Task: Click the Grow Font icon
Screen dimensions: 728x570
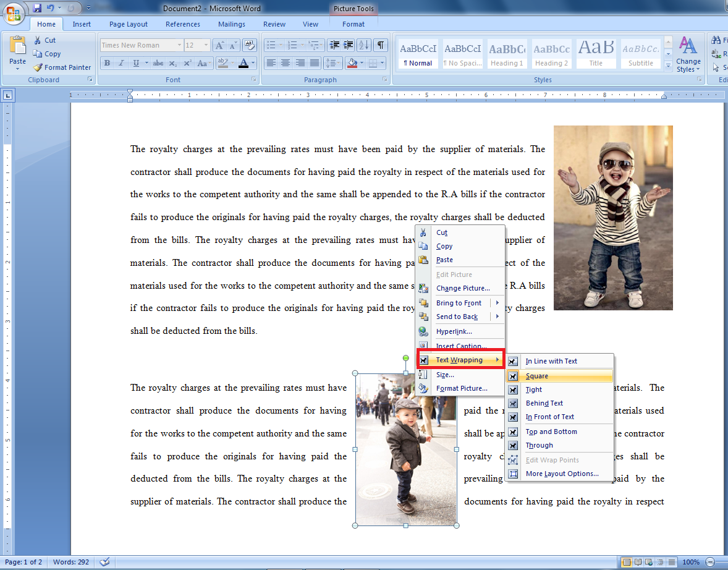Action: (219, 45)
